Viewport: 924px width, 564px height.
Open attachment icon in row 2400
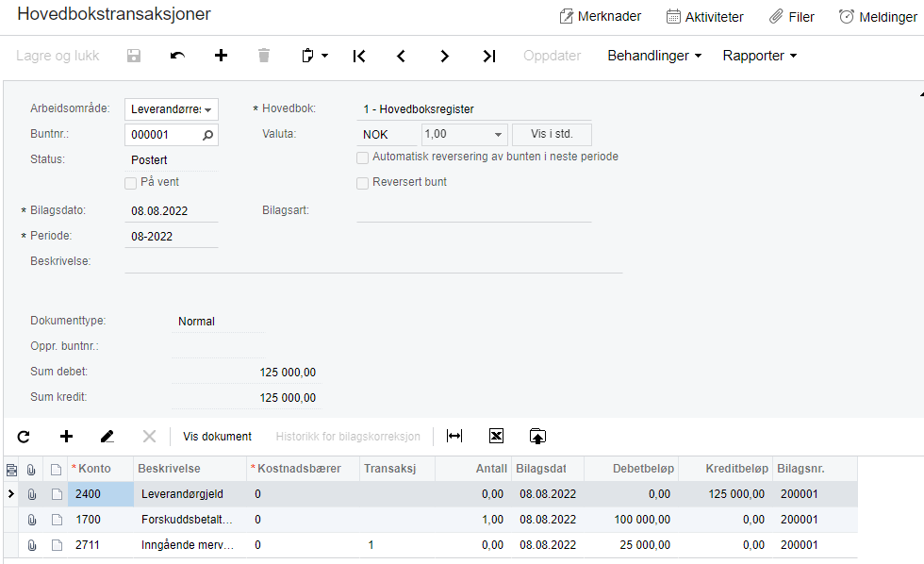(x=32, y=494)
